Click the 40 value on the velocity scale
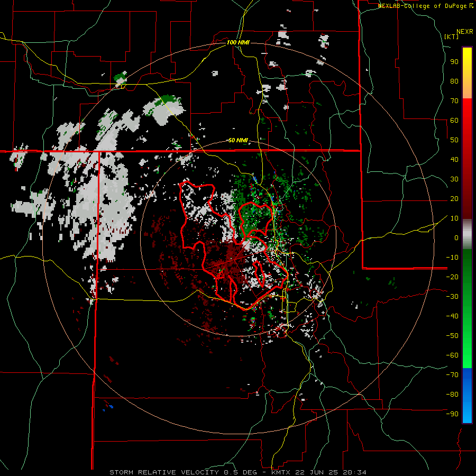The height and width of the screenshot is (476, 476). point(454,160)
